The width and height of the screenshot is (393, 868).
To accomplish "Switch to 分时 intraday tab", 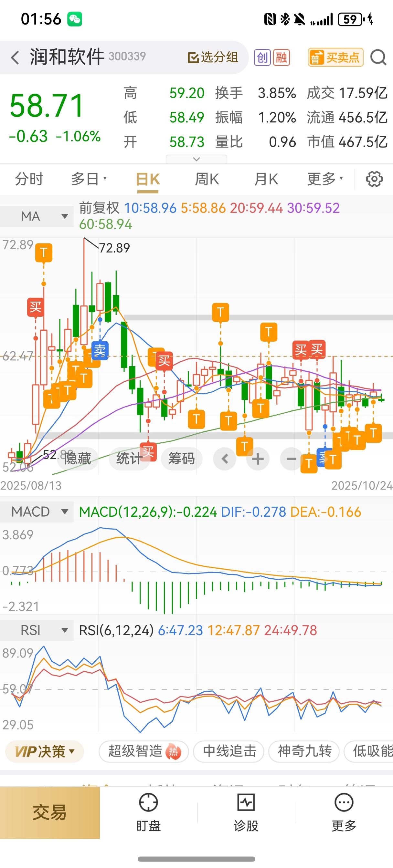I will click(29, 179).
